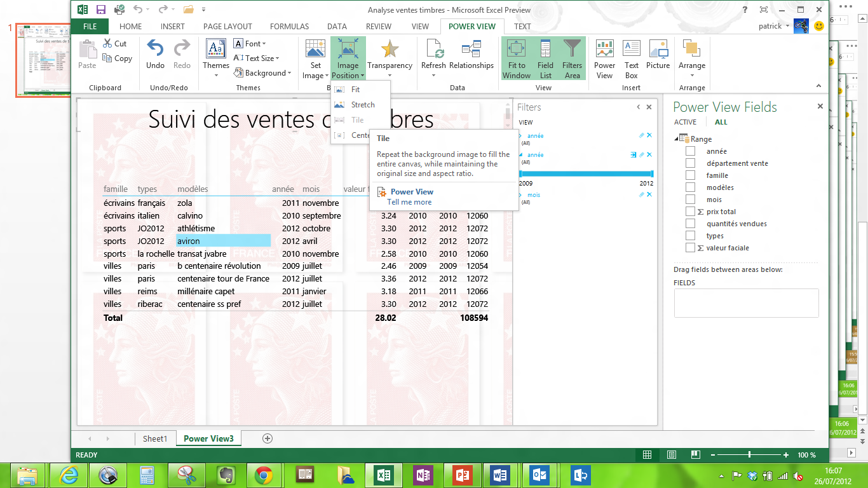868x488 pixels.
Task: Adjust the zoom level slider
Action: (x=750, y=455)
